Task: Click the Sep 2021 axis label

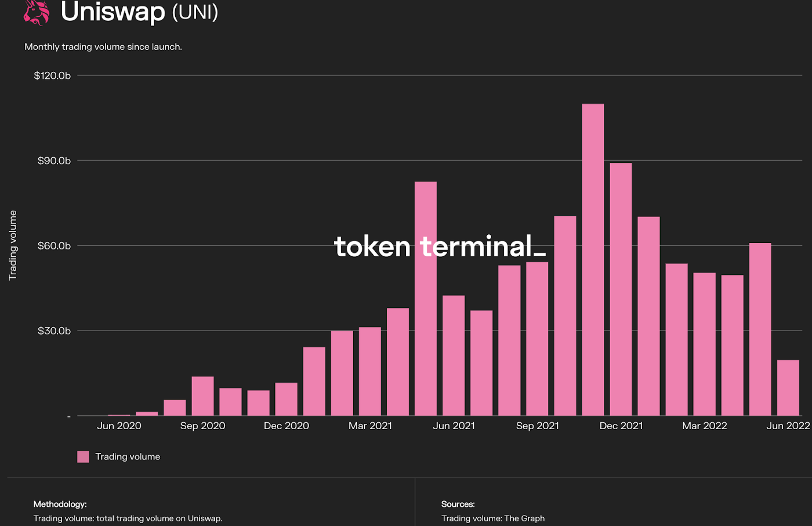Action: (538, 426)
